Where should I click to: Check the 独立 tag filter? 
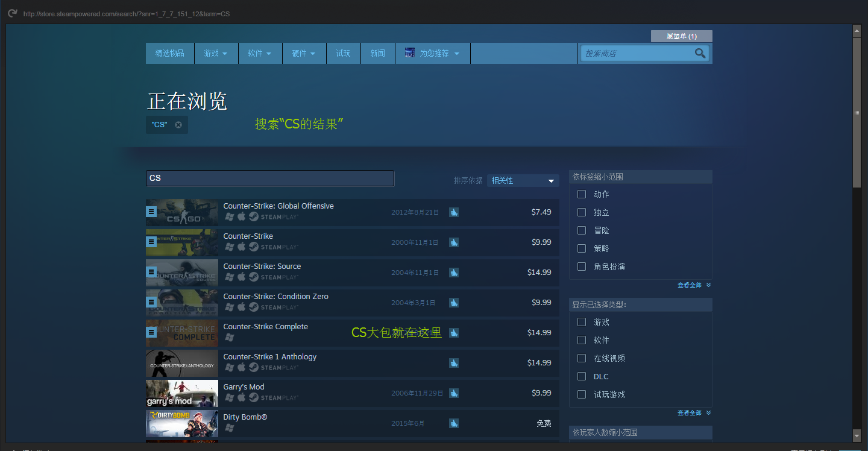582,212
